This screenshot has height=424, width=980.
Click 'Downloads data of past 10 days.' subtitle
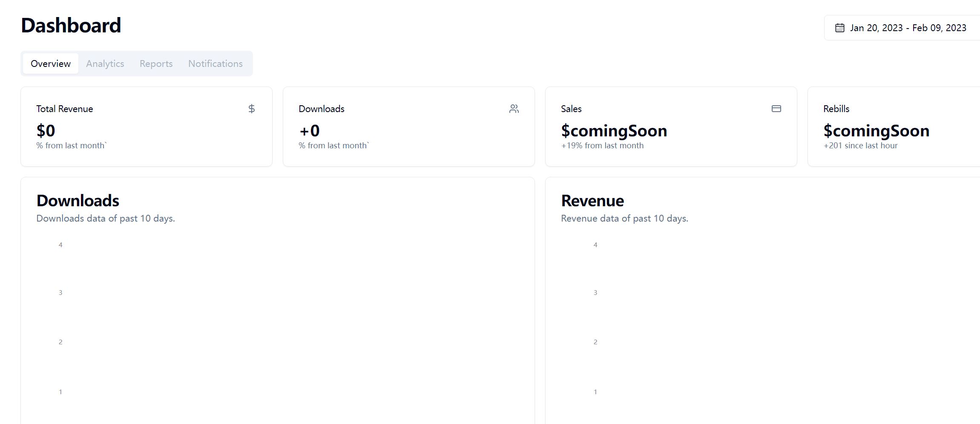tap(106, 218)
